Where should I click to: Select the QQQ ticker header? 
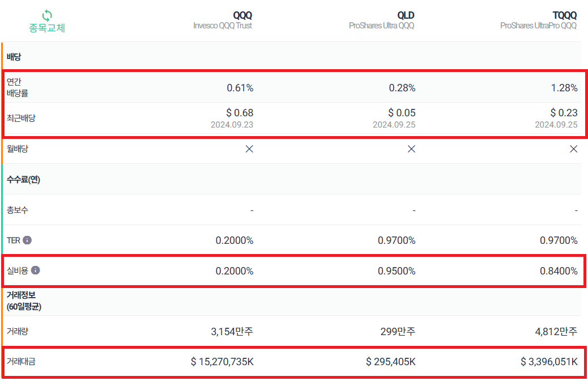point(242,15)
